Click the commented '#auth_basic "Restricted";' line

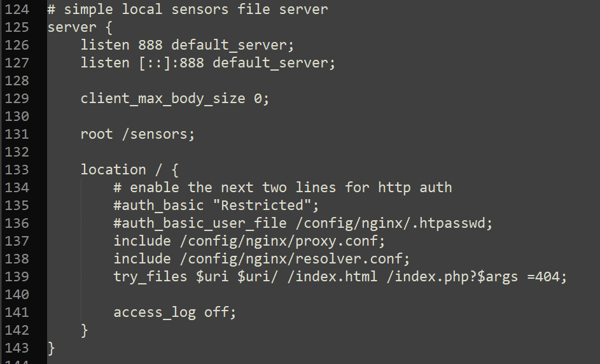(216, 206)
